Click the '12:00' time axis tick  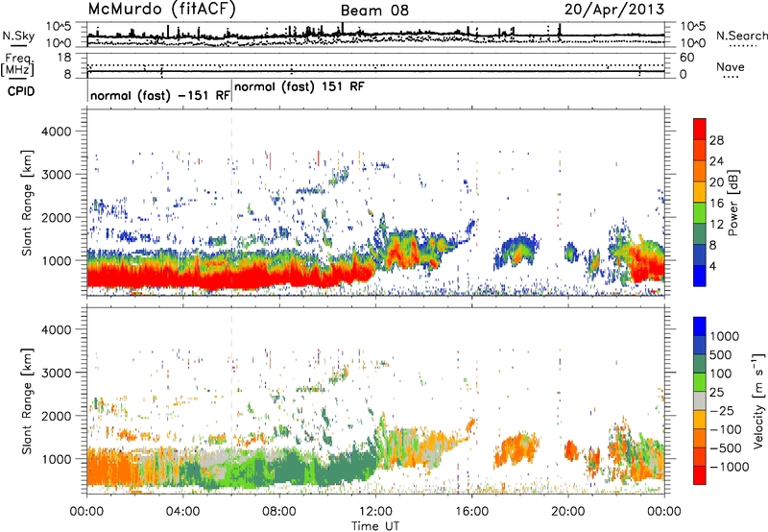pos(375,512)
